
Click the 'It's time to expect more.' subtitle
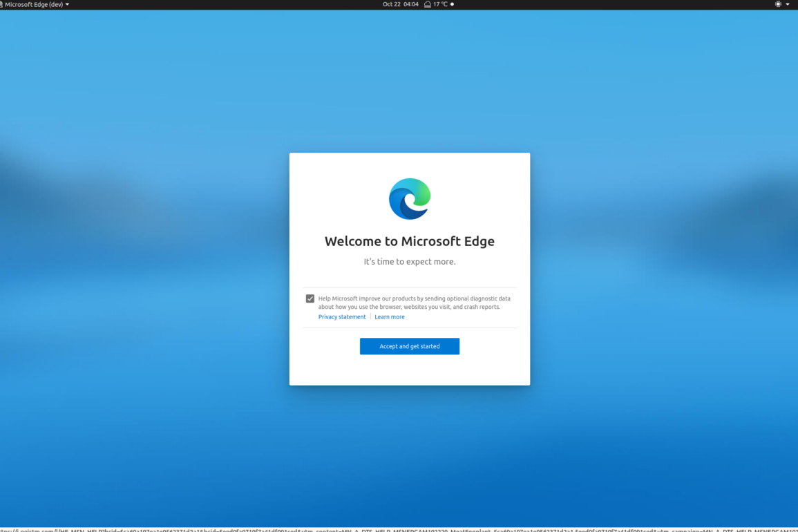tap(410, 262)
